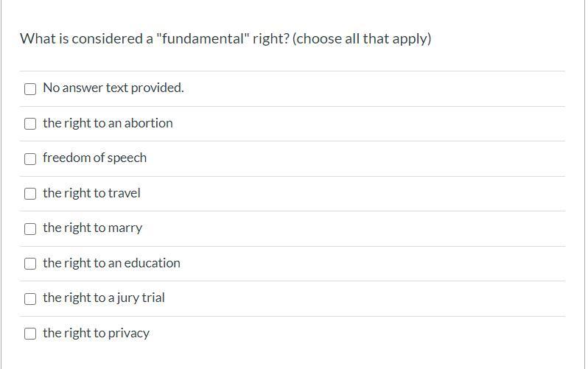This screenshot has height=369, width=588.
Task: Enable the 'freedom of speech' checkbox
Action: [x=30, y=159]
